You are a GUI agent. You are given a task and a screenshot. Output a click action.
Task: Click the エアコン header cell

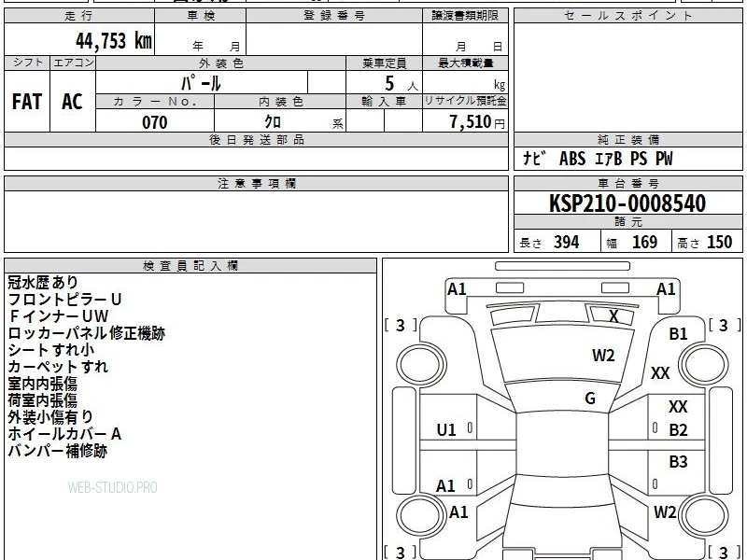click(x=73, y=63)
